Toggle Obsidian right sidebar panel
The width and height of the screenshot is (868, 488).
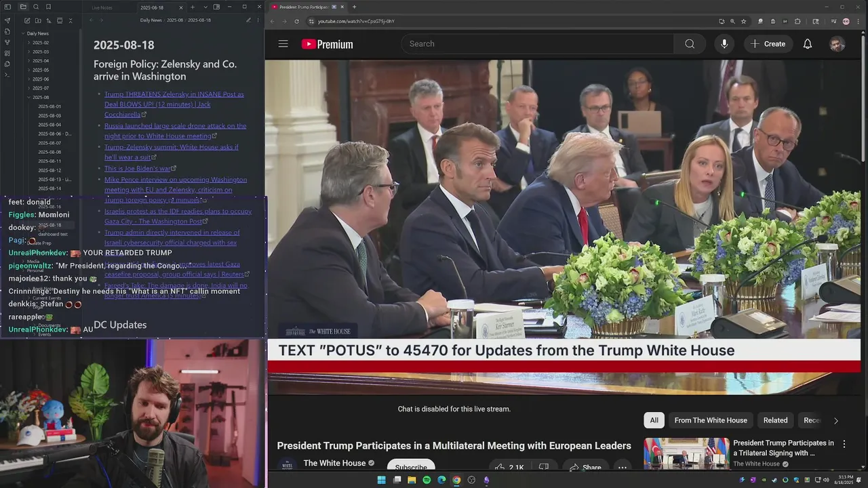(x=216, y=7)
